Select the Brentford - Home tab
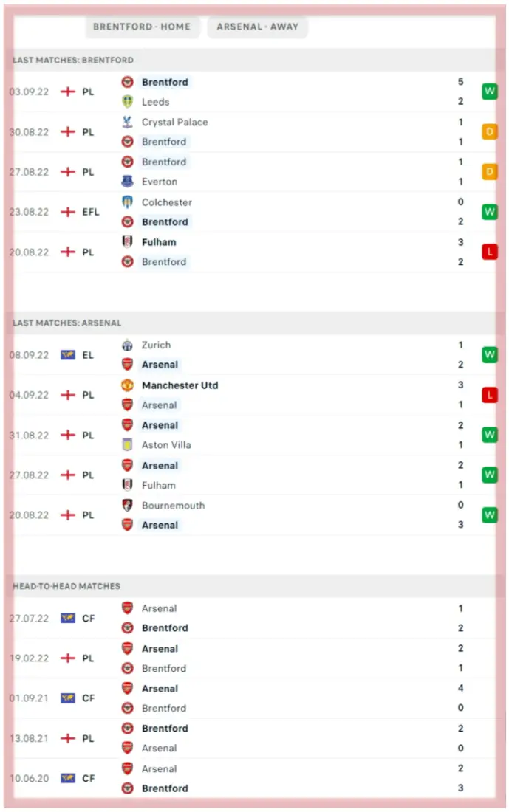Viewport: 509px width, 812px height. tap(142, 27)
